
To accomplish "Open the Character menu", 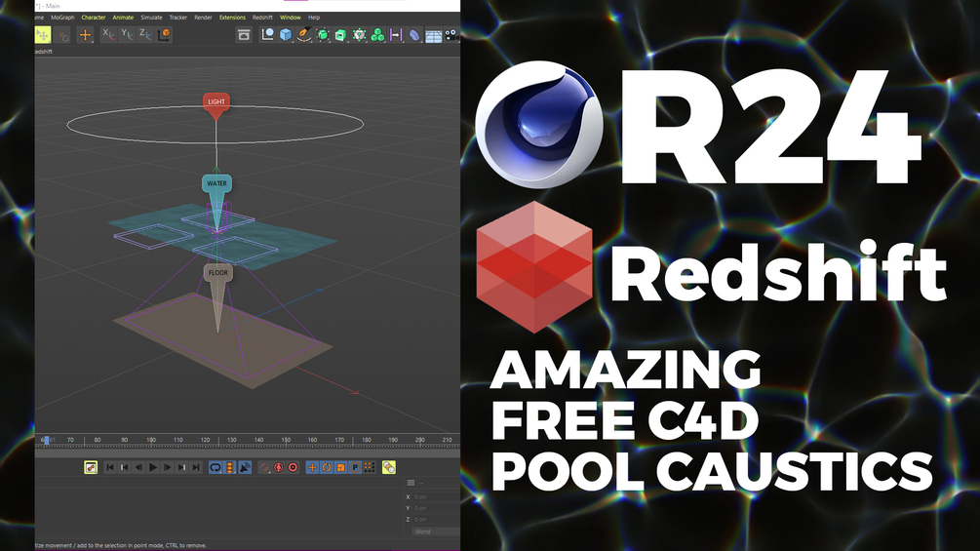I will click(94, 18).
